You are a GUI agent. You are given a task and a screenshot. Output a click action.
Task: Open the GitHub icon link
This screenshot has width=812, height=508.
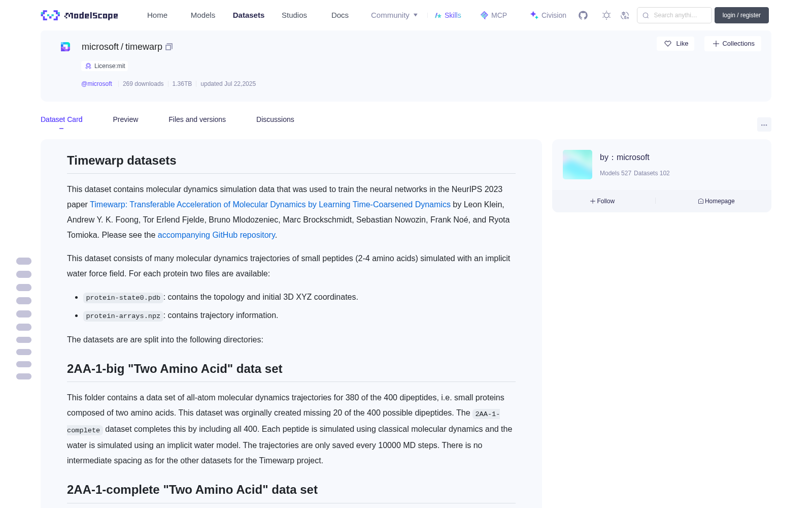(583, 15)
